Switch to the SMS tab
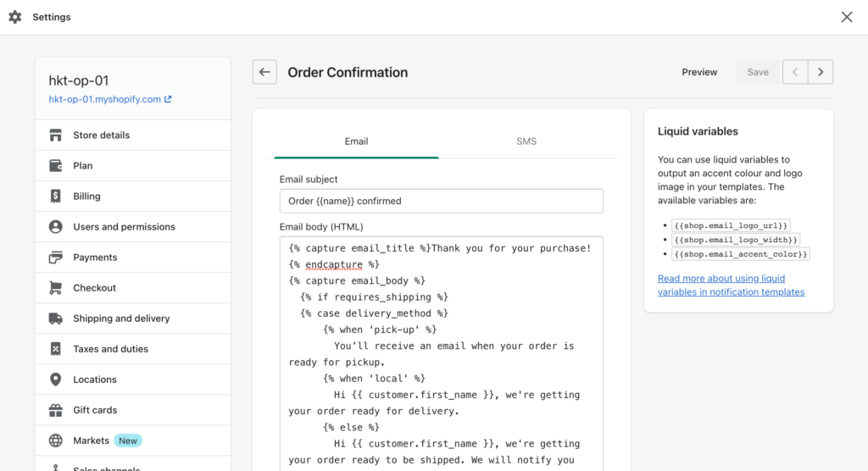This screenshot has height=471, width=868. [x=526, y=141]
